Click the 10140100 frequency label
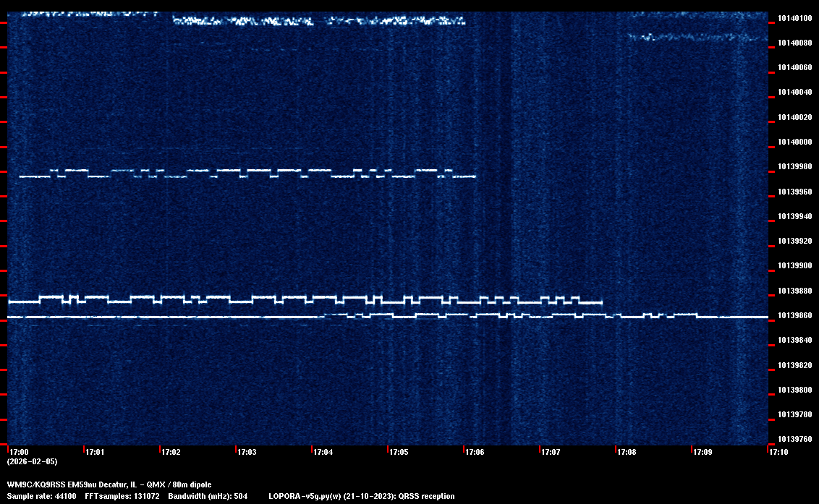 [x=794, y=18]
